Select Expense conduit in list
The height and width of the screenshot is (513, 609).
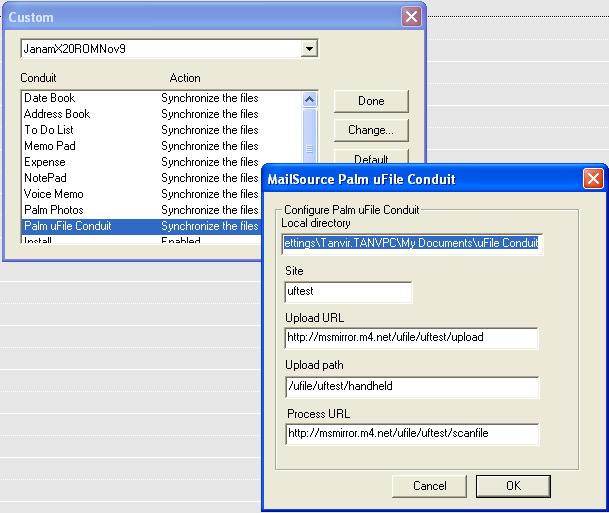click(90, 162)
